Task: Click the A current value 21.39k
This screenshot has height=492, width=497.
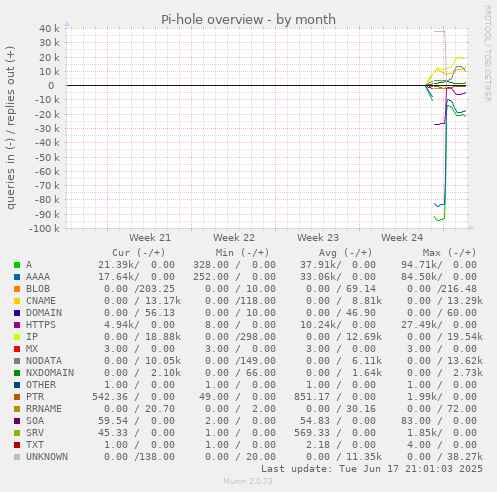Action: [x=116, y=265]
